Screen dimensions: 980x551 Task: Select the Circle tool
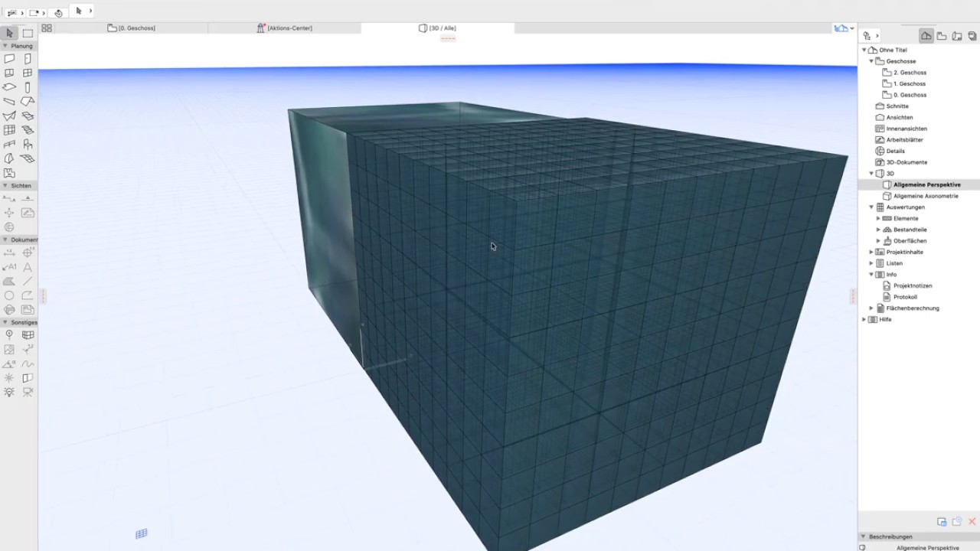click(9, 295)
